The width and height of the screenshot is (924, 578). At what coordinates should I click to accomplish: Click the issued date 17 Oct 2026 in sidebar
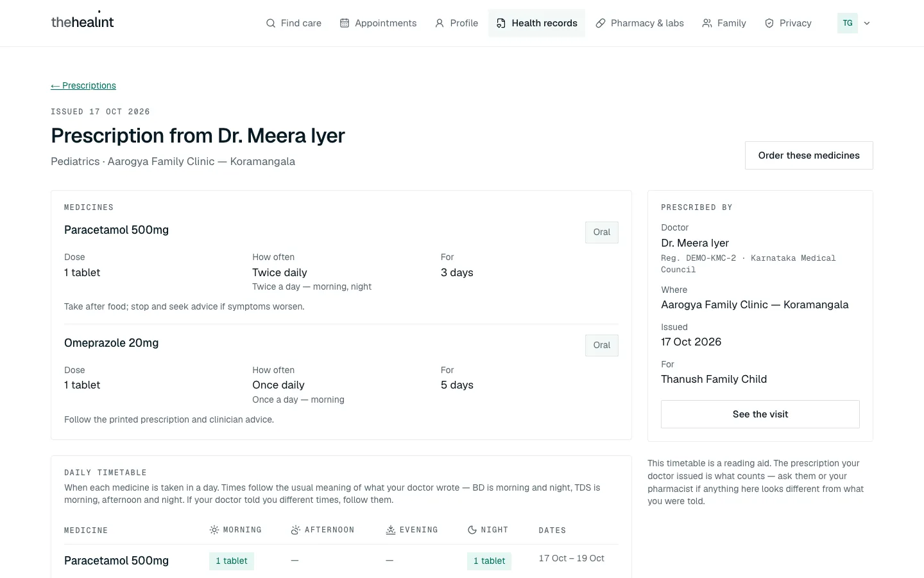691,342
